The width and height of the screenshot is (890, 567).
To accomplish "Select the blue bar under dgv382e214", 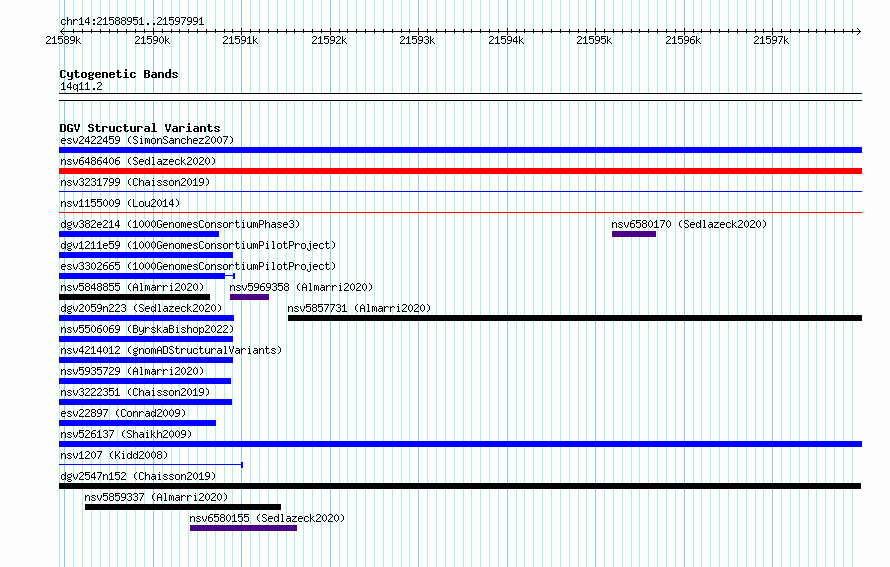I will pos(139,234).
